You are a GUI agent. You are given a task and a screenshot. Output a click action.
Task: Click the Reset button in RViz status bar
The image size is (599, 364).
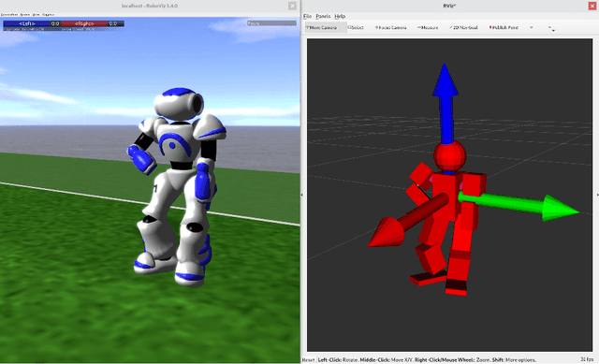point(308,360)
